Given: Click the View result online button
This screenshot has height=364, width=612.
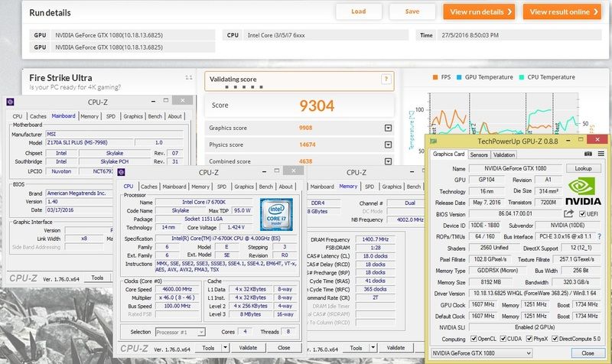Looking at the screenshot, I should click(x=562, y=11).
